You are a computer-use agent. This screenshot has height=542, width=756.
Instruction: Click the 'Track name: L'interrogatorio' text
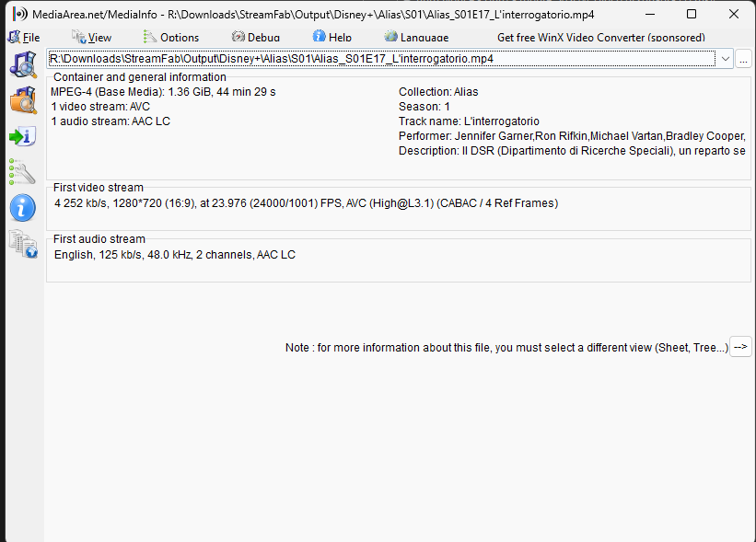click(469, 121)
